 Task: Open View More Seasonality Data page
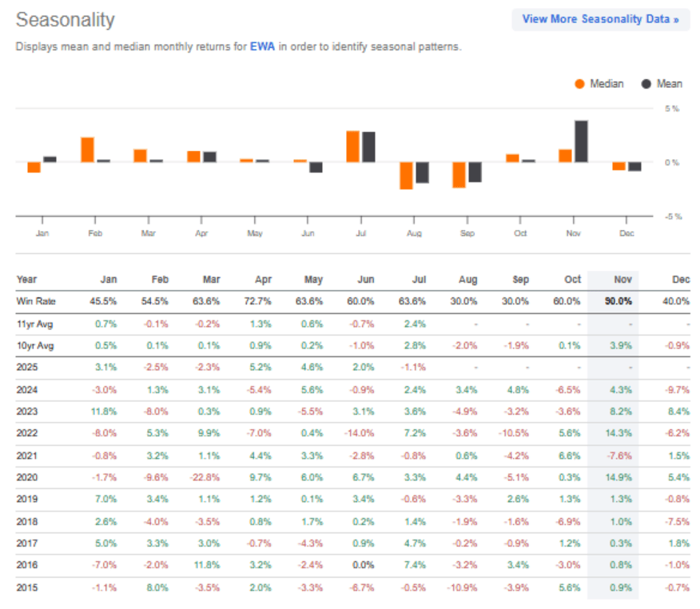click(600, 18)
